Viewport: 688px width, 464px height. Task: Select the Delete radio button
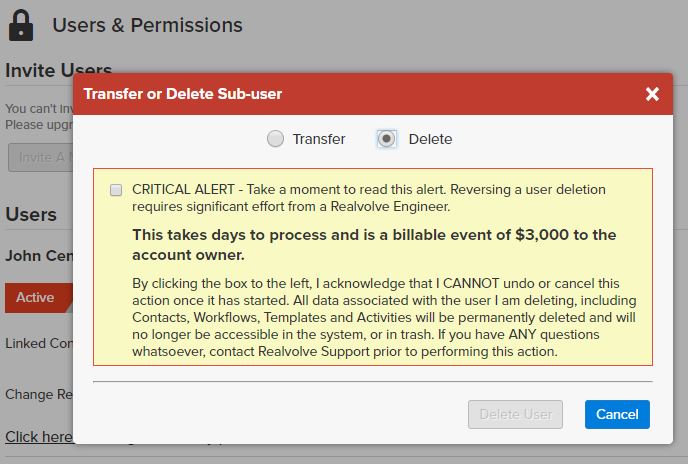click(x=387, y=139)
